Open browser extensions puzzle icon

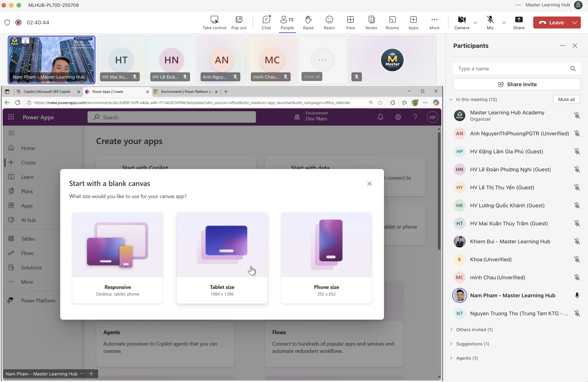(x=393, y=102)
